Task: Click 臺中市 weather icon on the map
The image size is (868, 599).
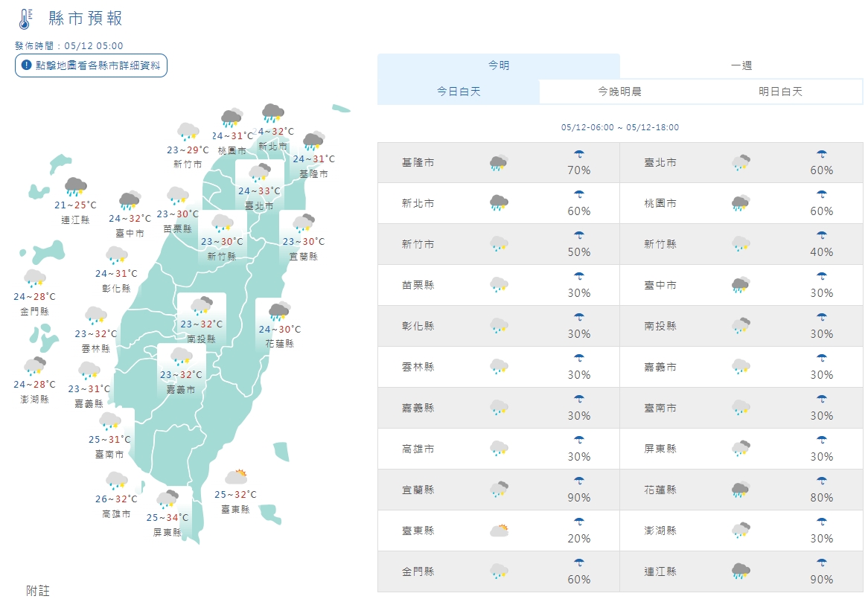Action: (x=130, y=200)
